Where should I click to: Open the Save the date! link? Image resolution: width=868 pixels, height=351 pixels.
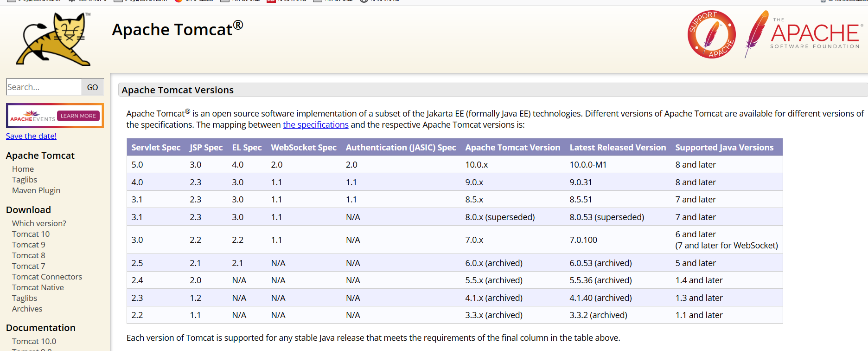(31, 136)
